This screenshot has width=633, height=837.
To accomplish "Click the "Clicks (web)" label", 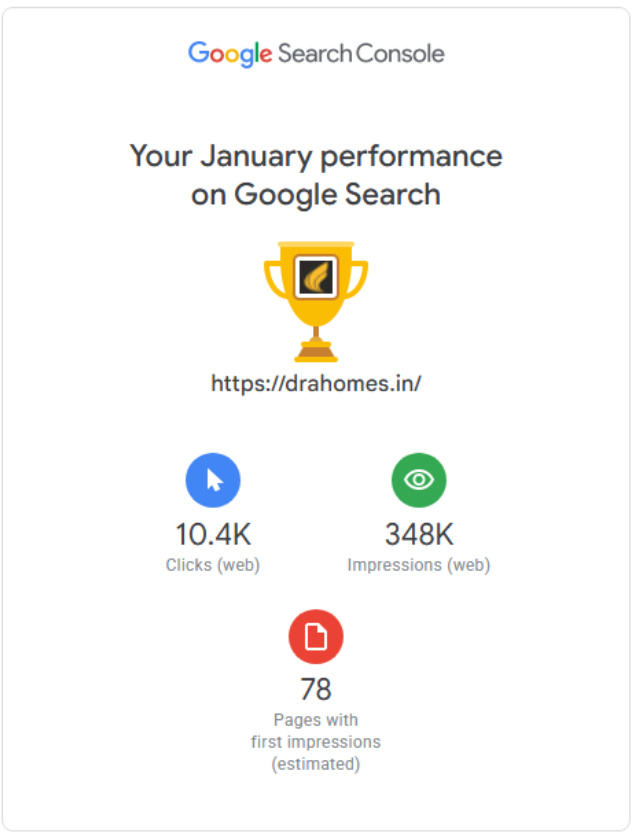I will point(213,565).
